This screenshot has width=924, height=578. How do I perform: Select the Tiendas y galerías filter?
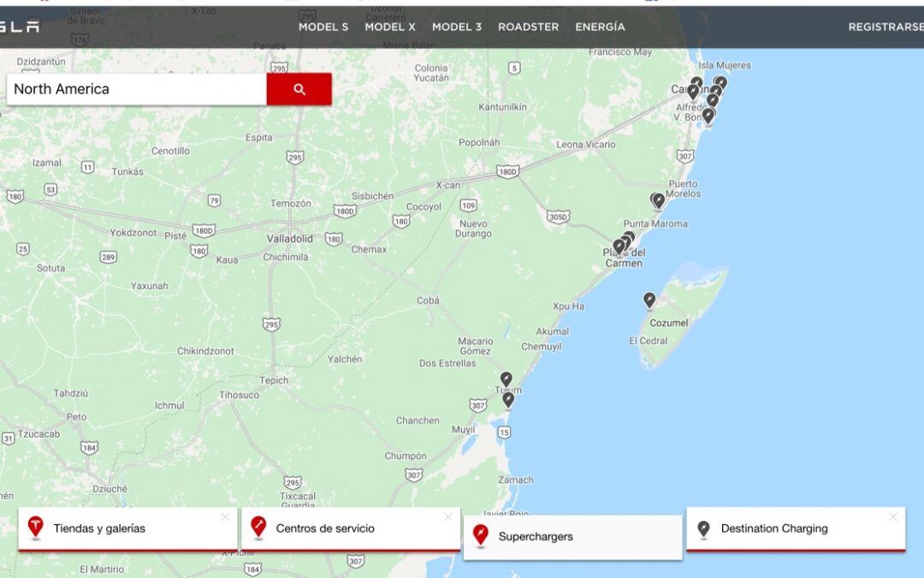[127, 528]
